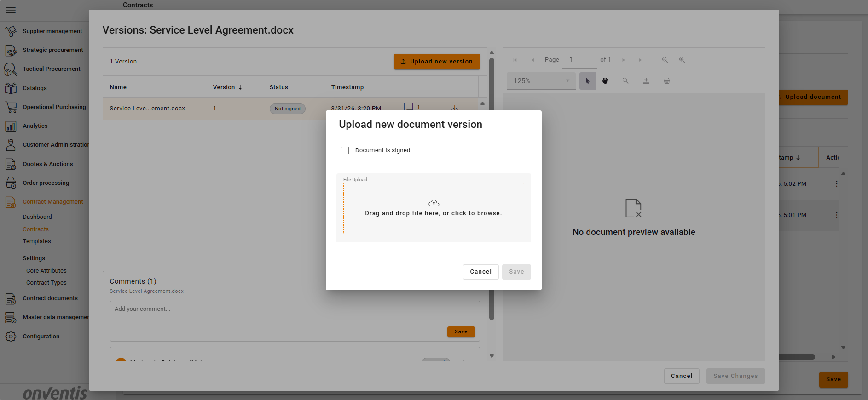Click the zoom out magnifier icon

click(665, 60)
